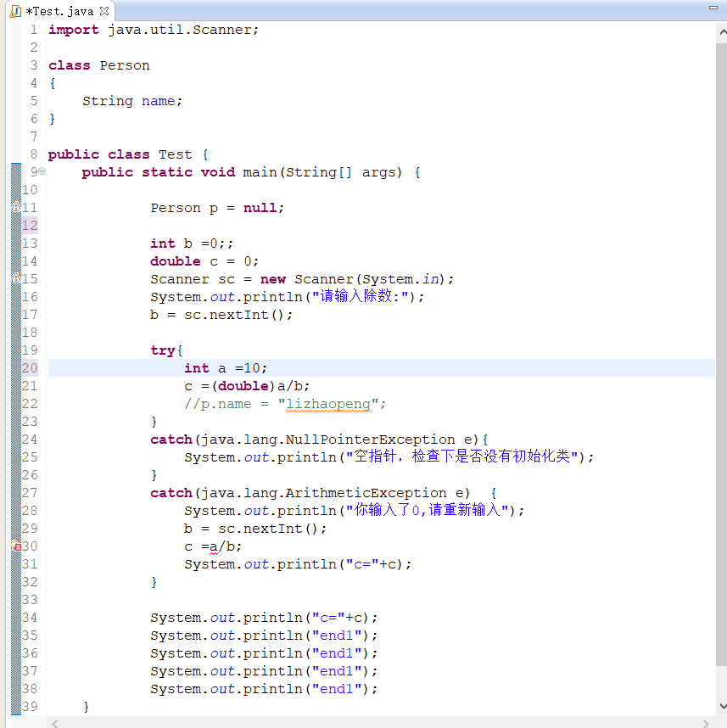Click the import java.util.Scanner statement
This screenshot has height=728, width=727.
coord(153,29)
